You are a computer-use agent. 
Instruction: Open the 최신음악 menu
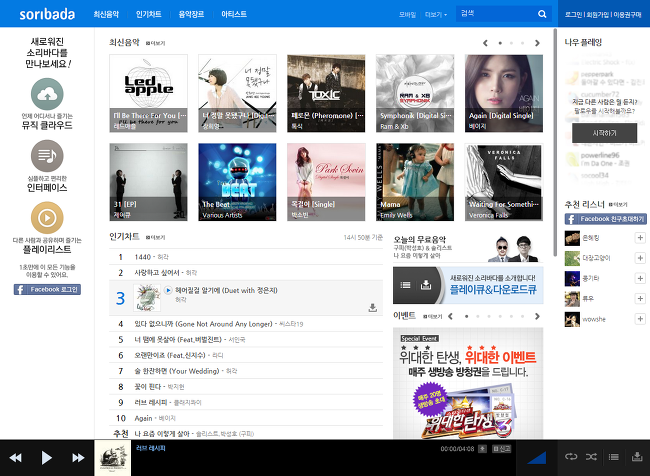pos(106,14)
